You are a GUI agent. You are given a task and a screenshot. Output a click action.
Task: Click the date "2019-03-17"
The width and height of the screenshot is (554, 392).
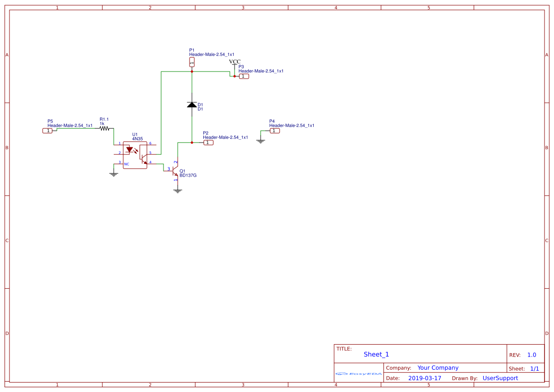[x=425, y=378]
